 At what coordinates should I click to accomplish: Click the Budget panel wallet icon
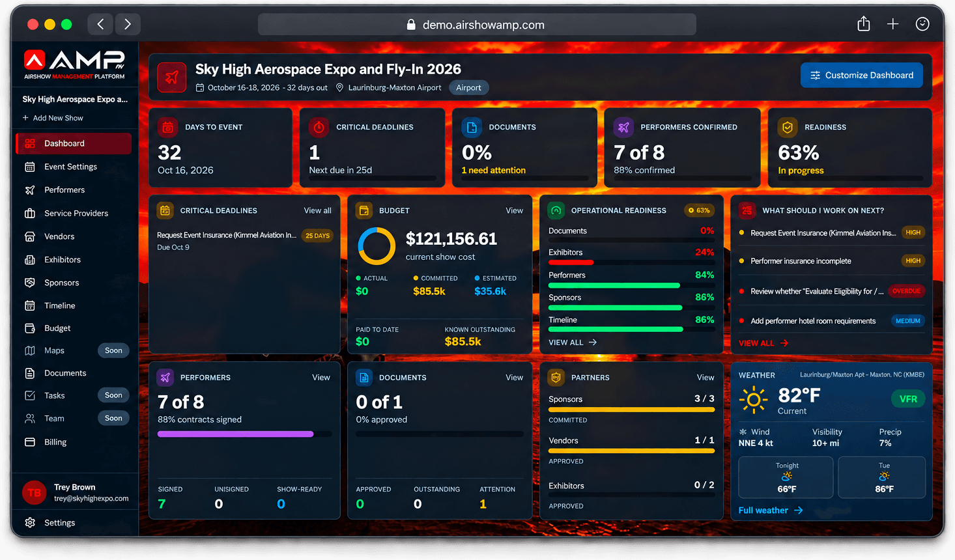point(364,210)
